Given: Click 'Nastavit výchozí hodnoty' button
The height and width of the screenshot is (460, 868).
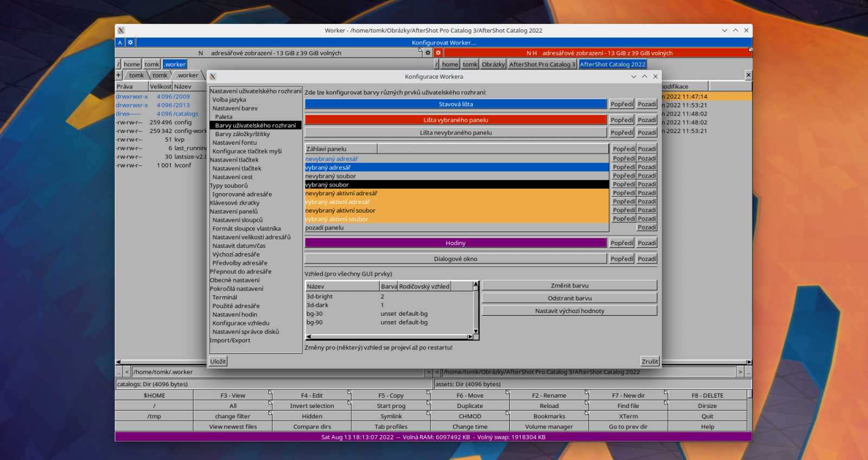Looking at the screenshot, I should click(570, 311).
